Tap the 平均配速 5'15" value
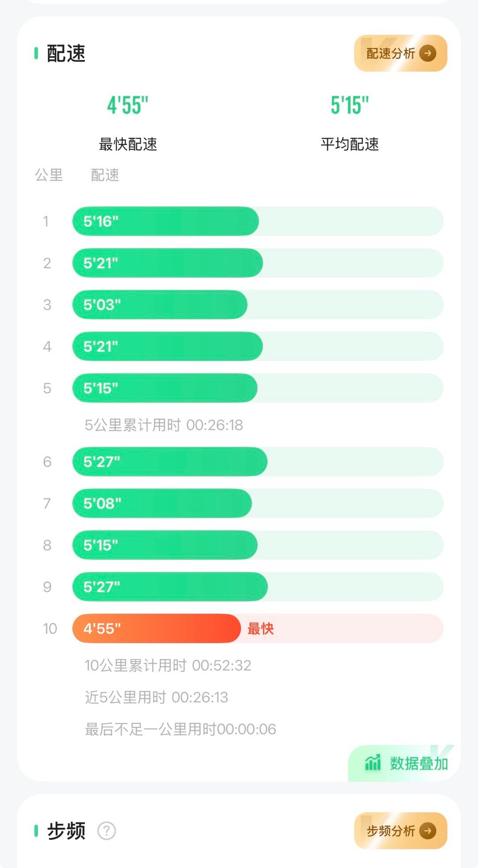The width and height of the screenshot is (478, 868). coord(350,105)
